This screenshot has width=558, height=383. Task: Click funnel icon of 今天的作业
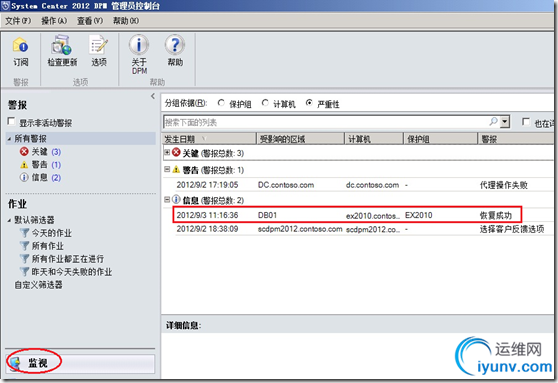(x=25, y=233)
